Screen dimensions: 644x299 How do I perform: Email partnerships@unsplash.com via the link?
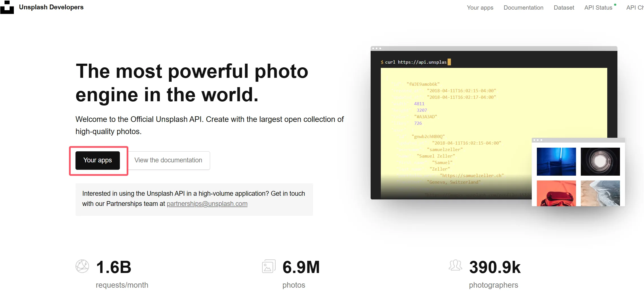pos(207,204)
